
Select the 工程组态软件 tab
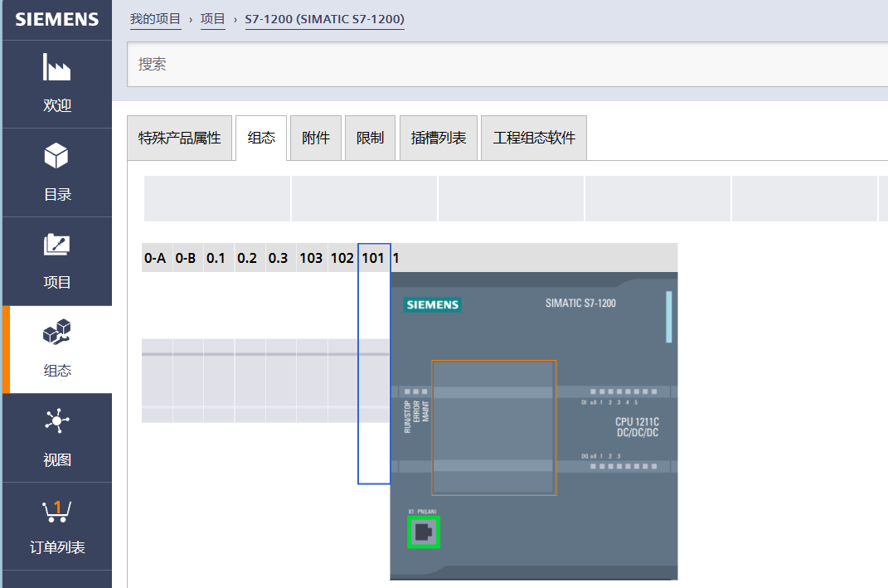(x=534, y=138)
